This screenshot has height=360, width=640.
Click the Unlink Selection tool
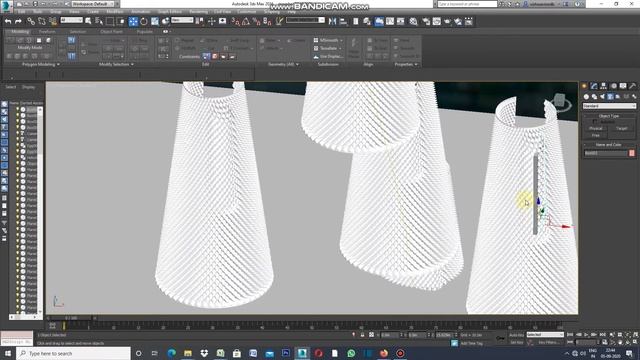42,21
